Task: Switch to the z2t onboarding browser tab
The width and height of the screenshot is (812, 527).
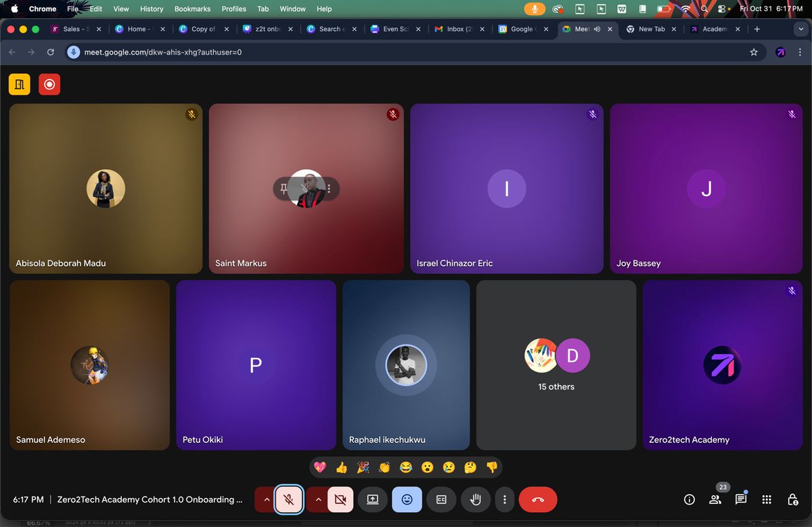Action: pyautogui.click(x=267, y=29)
